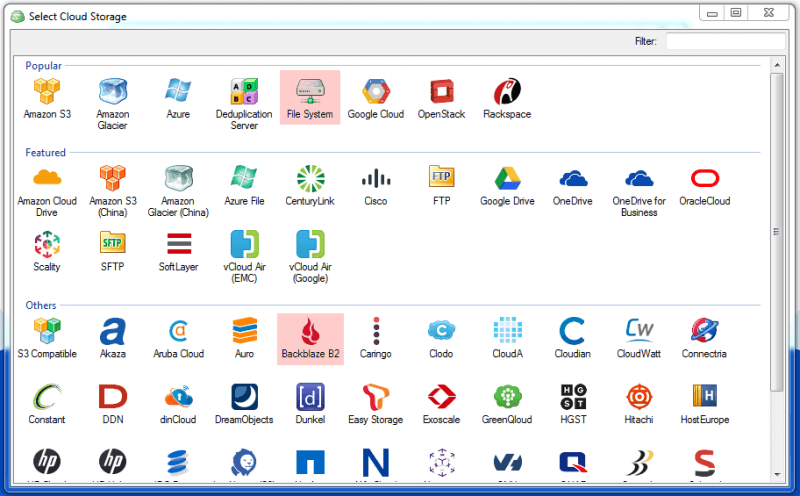Choose Amazon Glacier (China)
Screen dimensions: 800x496
coord(178,191)
